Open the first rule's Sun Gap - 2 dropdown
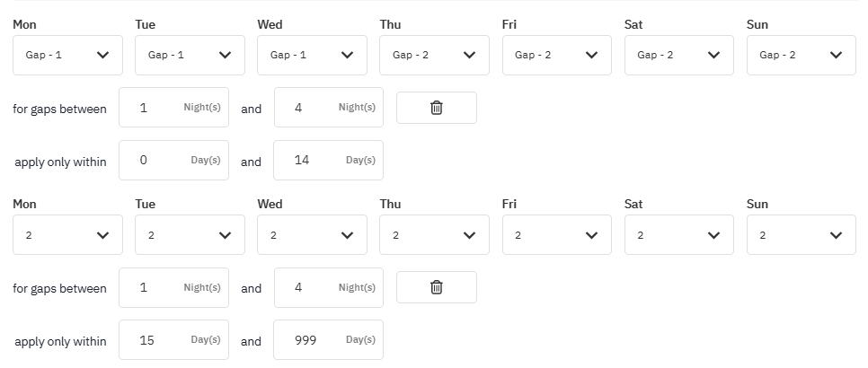Screen dimensions: 868x368 point(802,56)
